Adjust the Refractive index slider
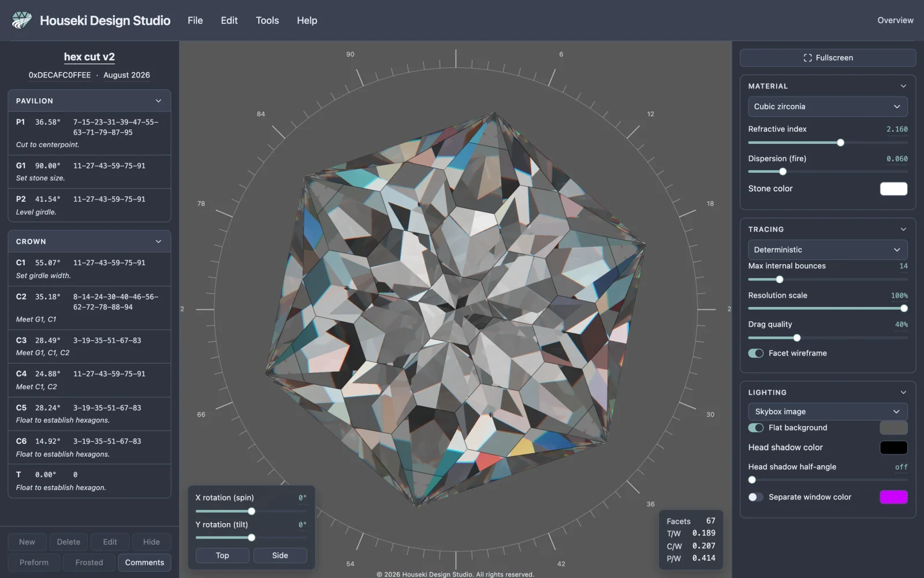Viewport: 924px width, 578px height. [x=828, y=143]
